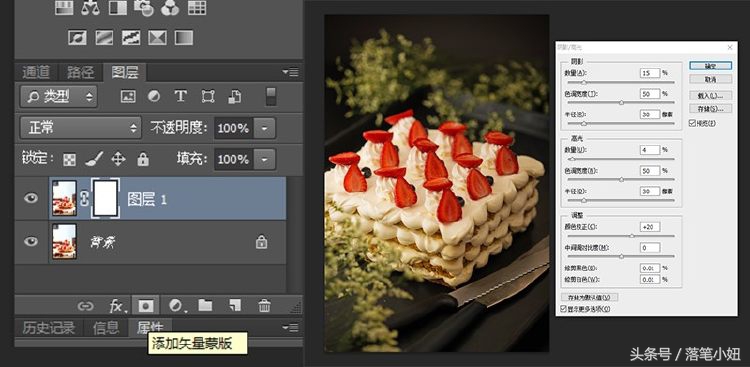Viewport: 750px width, 367px height.
Task: Toggle visibility of the background layer
Action: pos(31,242)
